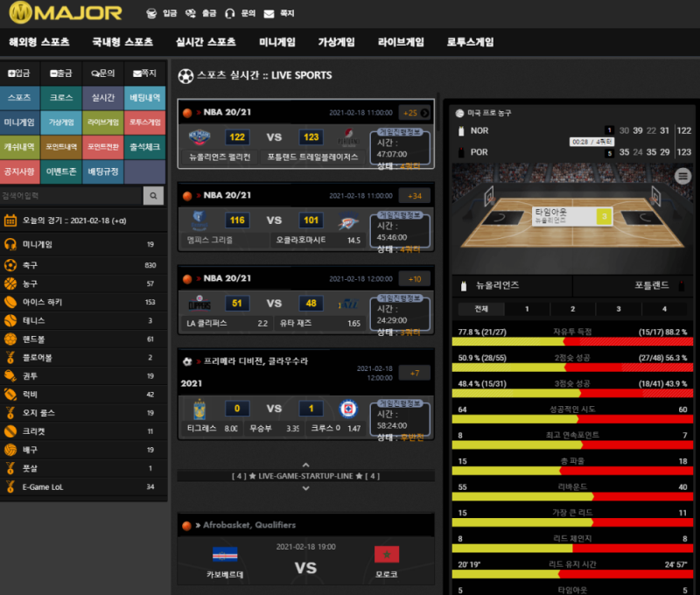Open the tracker hamburger menu on court
The width and height of the screenshot is (700, 595).
coord(683,177)
